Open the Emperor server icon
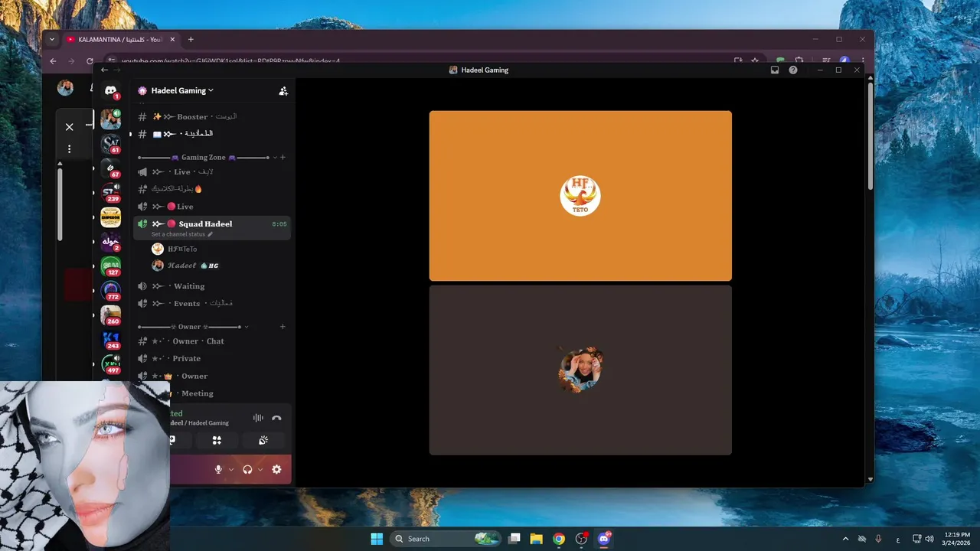The height and width of the screenshot is (551, 980). (111, 217)
